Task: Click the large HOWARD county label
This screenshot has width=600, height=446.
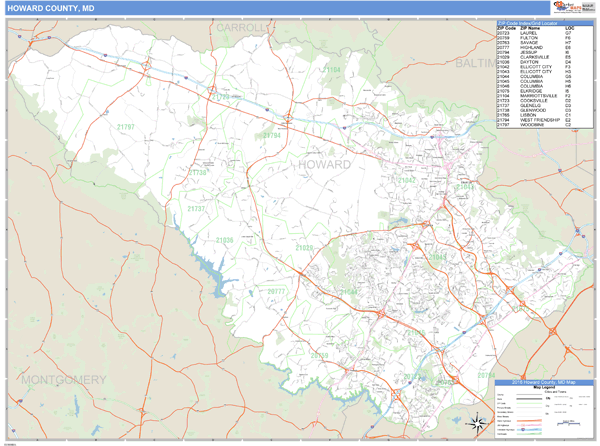Action: click(x=323, y=163)
